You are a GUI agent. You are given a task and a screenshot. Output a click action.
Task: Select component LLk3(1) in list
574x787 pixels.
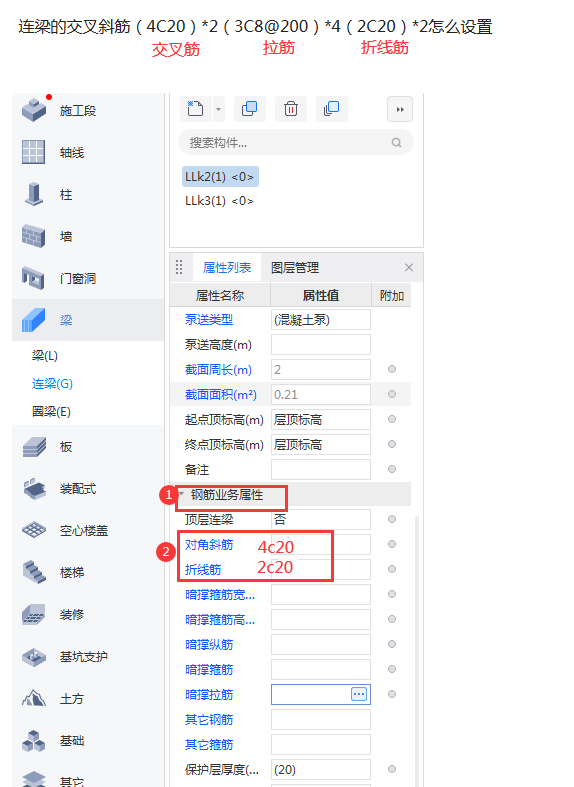coord(220,201)
